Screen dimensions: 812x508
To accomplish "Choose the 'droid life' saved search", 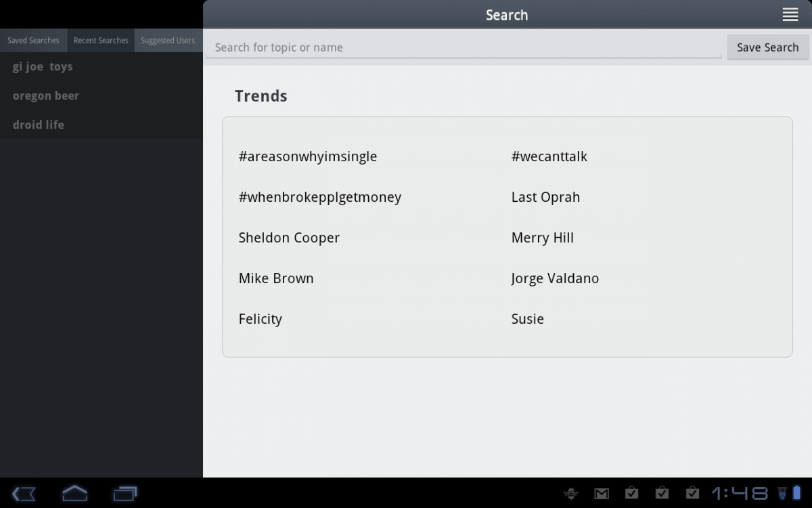I will (x=39, y=125).
